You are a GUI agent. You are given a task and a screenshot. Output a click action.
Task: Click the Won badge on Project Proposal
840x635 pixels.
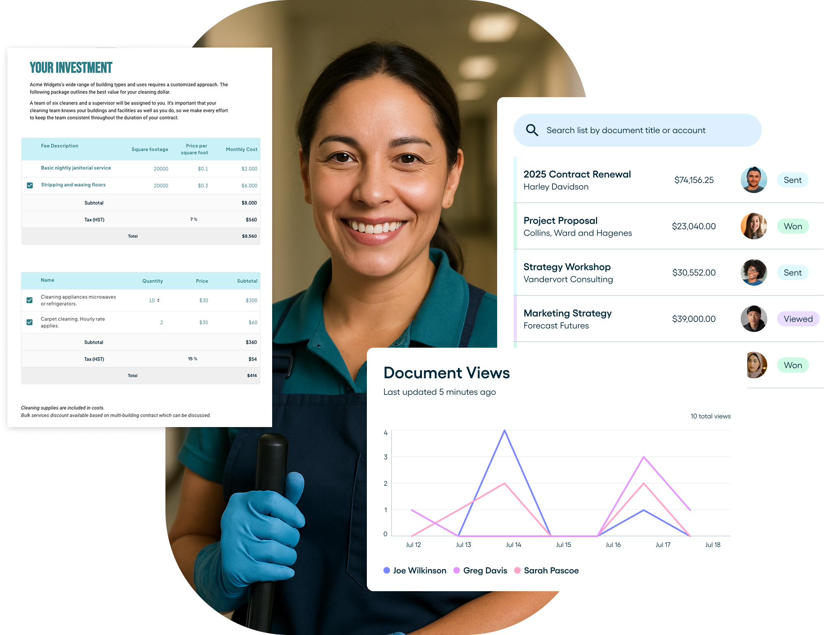click(792, 226)
